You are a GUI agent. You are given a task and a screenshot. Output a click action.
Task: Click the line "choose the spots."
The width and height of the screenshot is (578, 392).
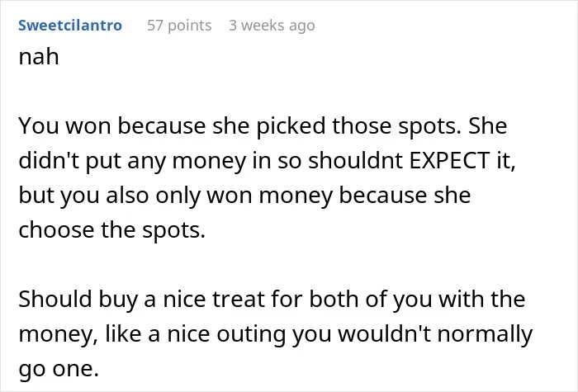[111, 230]
